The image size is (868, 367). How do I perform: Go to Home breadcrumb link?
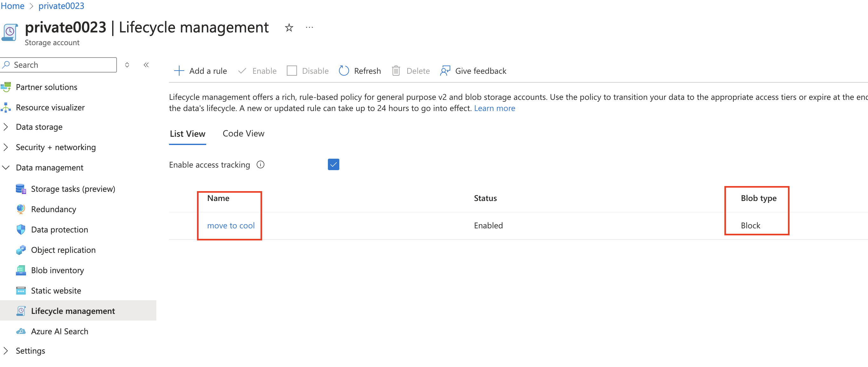(12, 6)
